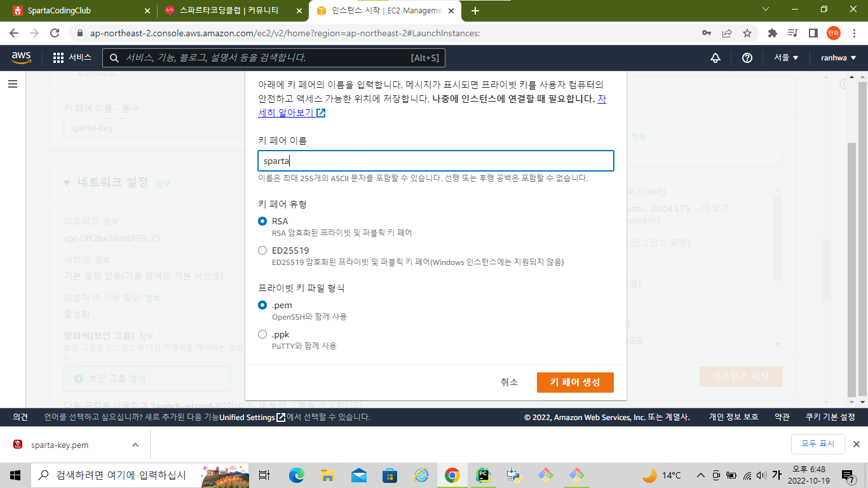The height and width of the screenshot is (488, 868).
Task: Click the saved password key icon
Action: pyautogui.click(x=707, y=33)
